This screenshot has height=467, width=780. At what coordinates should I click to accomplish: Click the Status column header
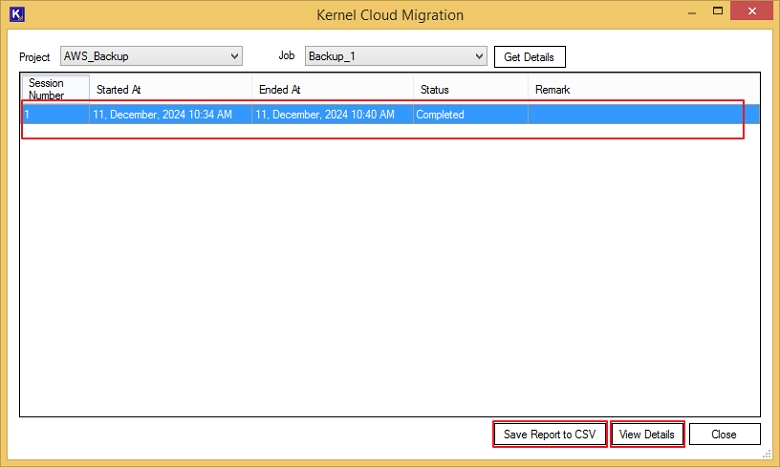[471, 90]
